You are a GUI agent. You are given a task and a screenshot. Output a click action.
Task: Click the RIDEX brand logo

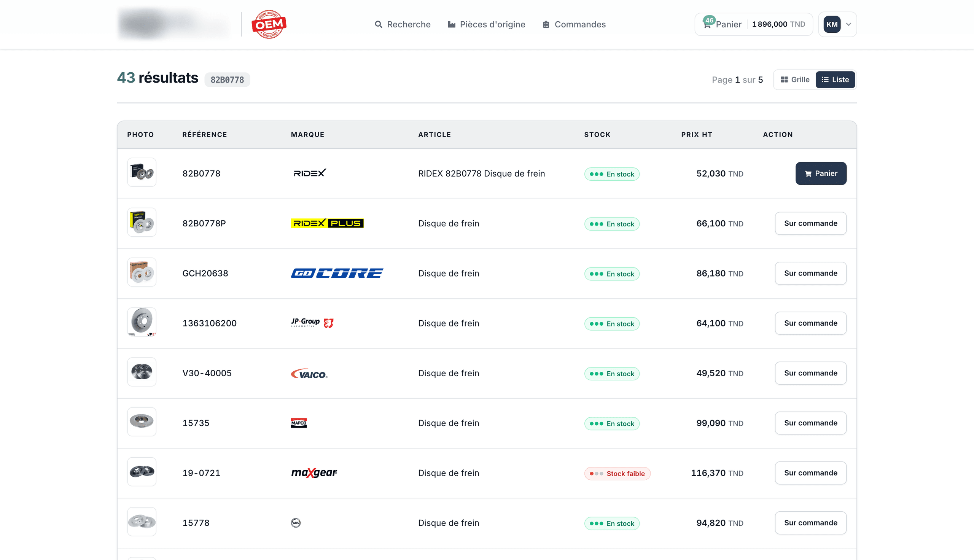pos(310,173)
